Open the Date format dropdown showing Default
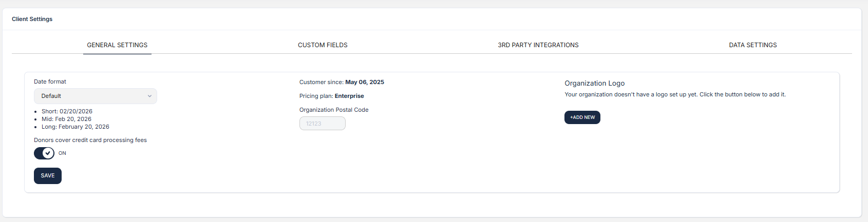The height and width of the screenshot is (222, 868). (x=95, y=96)
